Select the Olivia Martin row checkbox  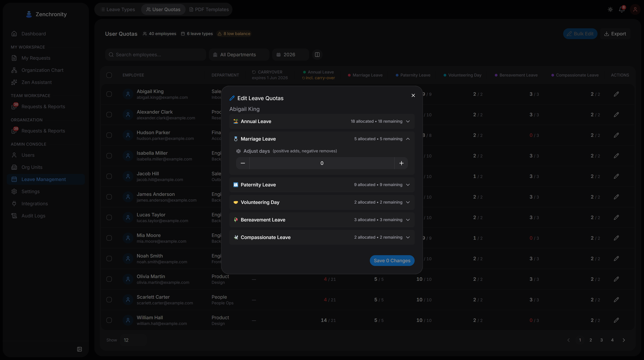109,279
